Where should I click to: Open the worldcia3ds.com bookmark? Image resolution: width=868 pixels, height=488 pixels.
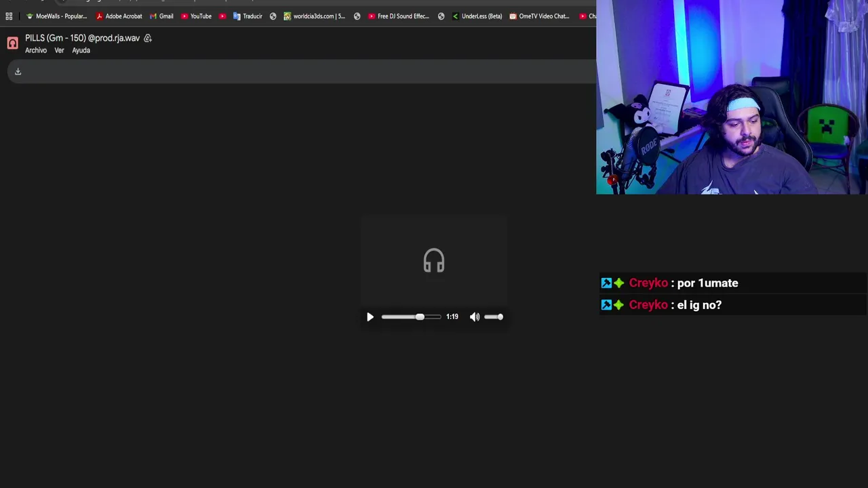click(x=315, y=16)
